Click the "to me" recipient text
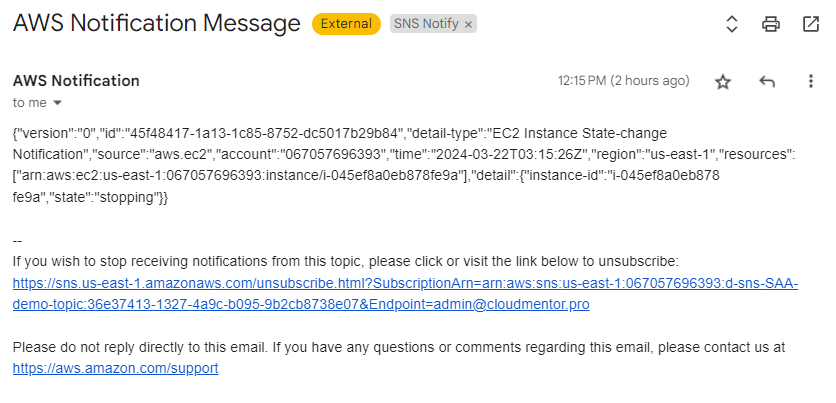 (x=29, y=102)
